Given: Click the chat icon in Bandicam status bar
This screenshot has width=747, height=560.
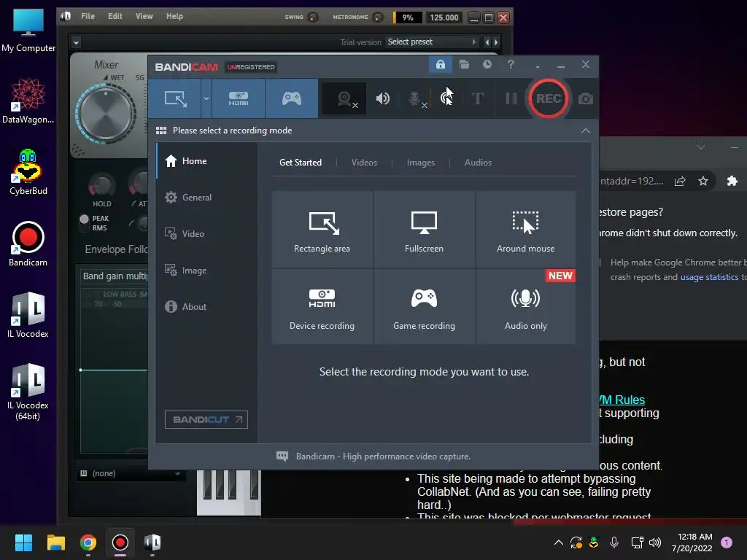Looking at the screenshot, I should (282, 456).
